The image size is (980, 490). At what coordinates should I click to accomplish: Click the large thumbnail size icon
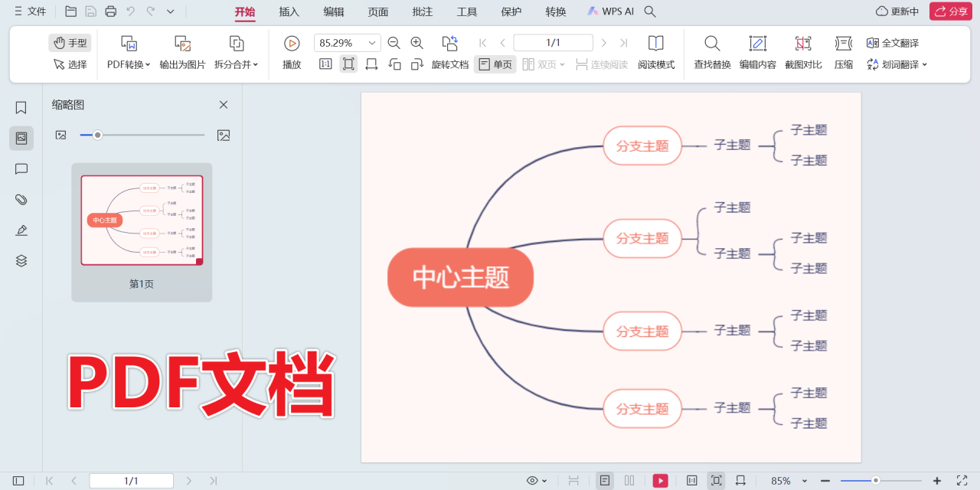tap(224, 135)
